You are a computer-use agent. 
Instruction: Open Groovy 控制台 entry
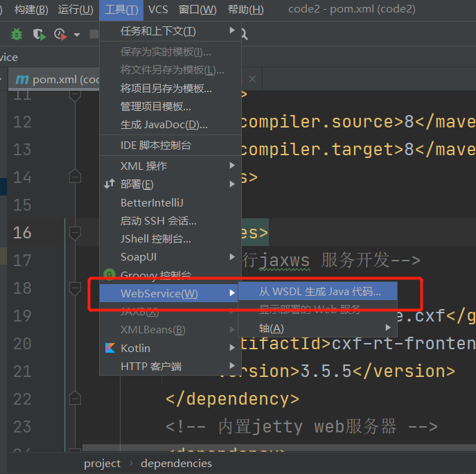tap(170, 274)
